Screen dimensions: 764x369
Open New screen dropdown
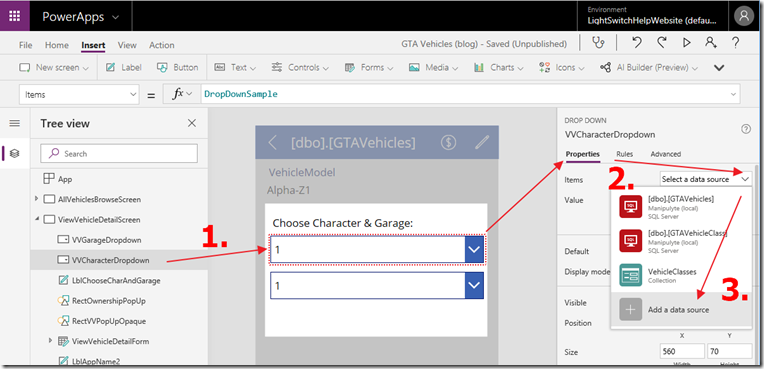tap(54, 67)
